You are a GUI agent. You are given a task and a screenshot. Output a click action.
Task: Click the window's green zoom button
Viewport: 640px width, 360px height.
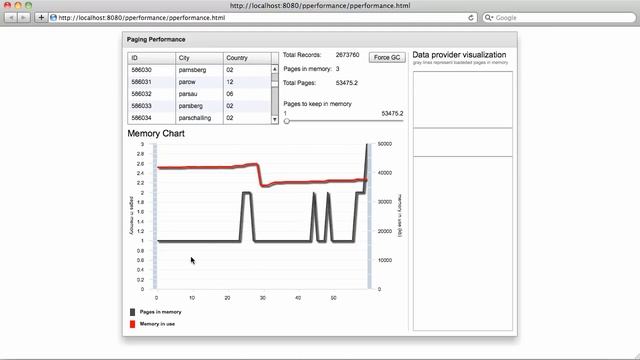(x=28, y=5)
